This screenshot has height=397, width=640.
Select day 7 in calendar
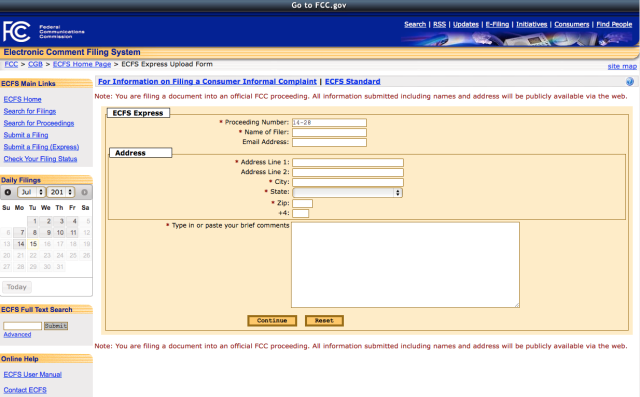[x=20, y=232]
